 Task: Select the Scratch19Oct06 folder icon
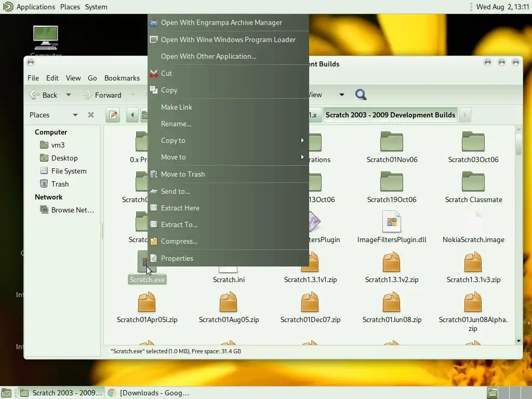point(392,181)
